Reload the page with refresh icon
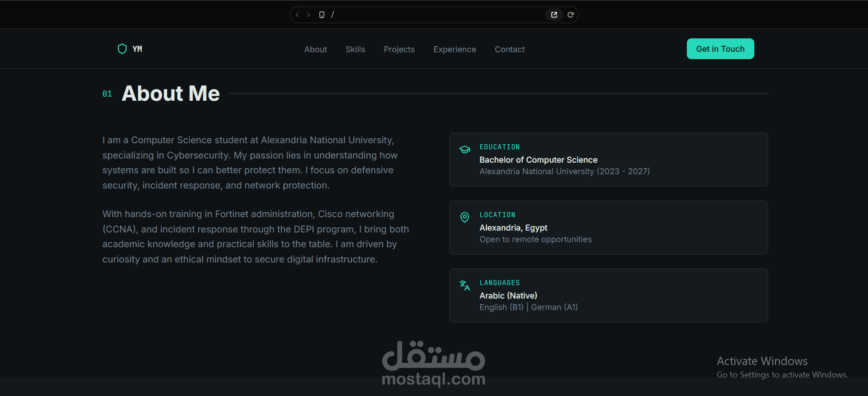Image resolution: width=868 pixels, height=396 pixels. click(x=571, y=15)
